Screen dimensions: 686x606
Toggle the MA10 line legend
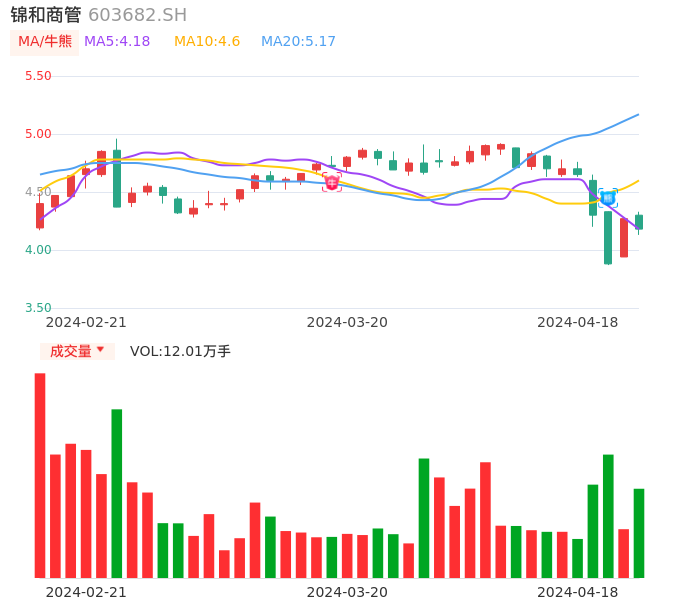click(207, 42)
